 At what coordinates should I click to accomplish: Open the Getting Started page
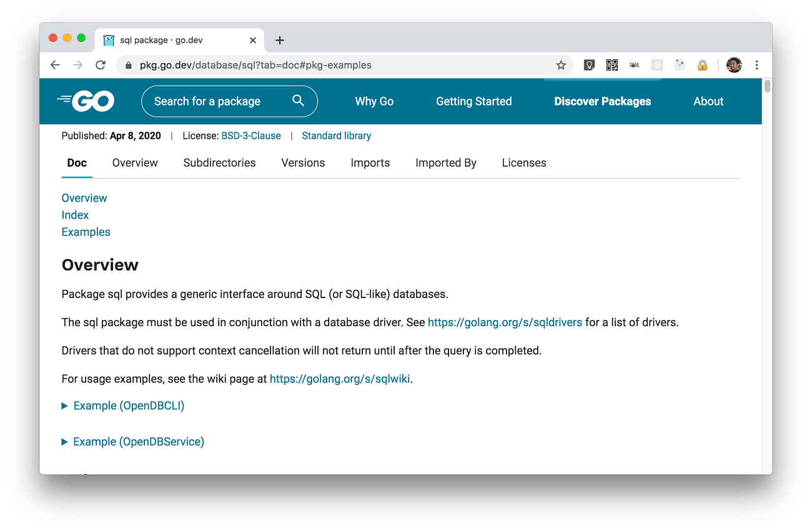(x=474, y=101)
